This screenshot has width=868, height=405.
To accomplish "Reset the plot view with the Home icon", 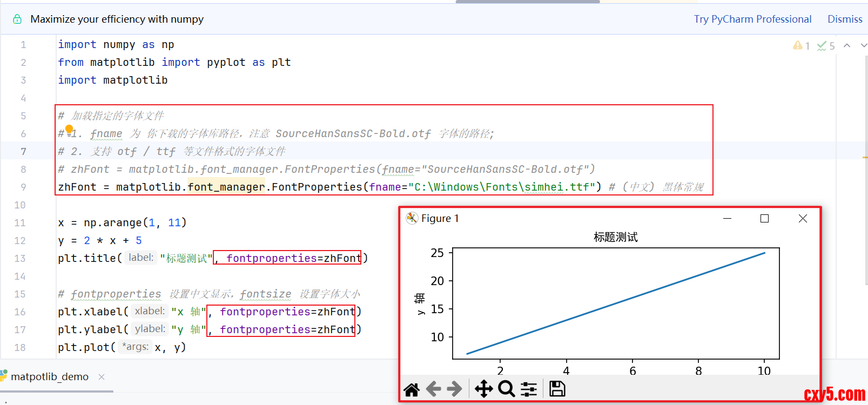I will [x=412, y=389].
